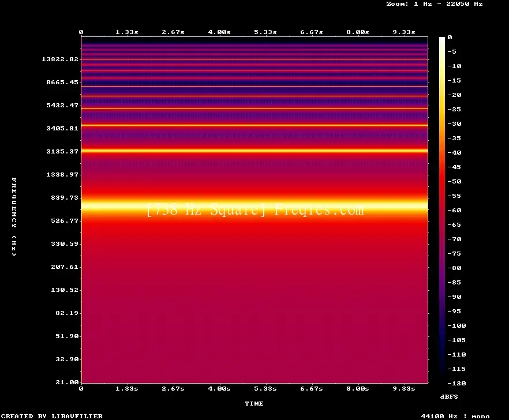Select the -20 dBFS scale label
This screenshot has width=509, height=420.
coord(454,95)
